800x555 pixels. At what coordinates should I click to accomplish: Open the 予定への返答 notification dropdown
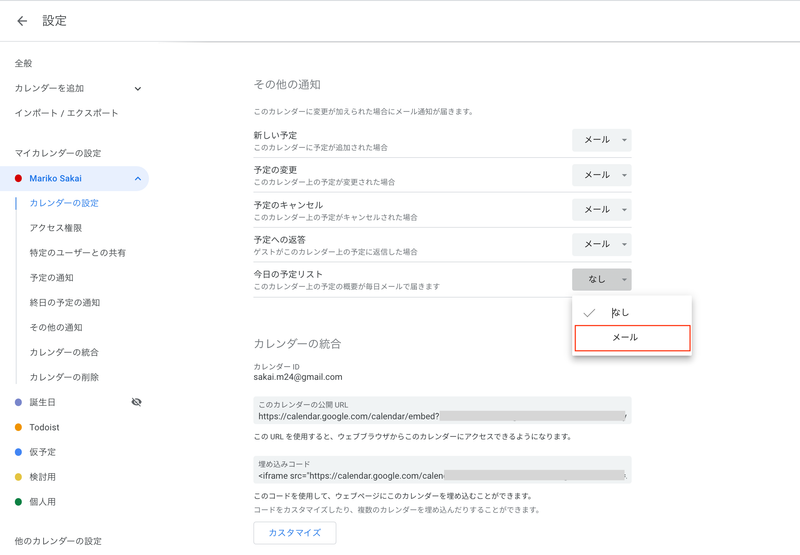tap(601, 244)
